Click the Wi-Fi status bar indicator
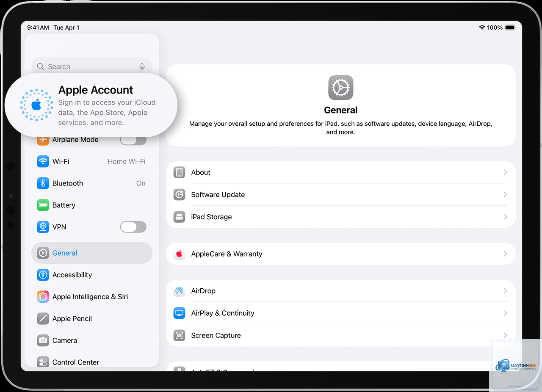The height and width of the screenshot is (392, 542). 482,28
